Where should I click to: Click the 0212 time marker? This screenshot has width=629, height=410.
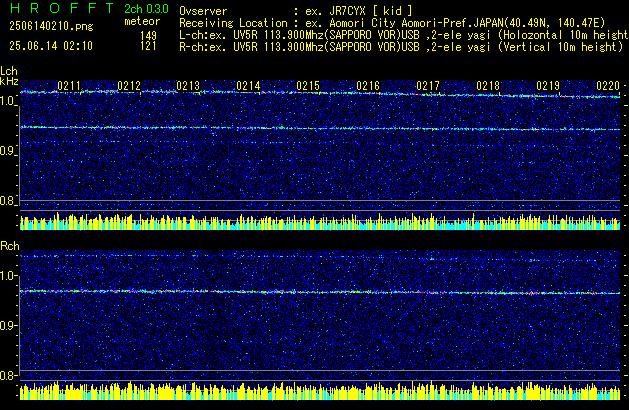click(x=129, y=86)
